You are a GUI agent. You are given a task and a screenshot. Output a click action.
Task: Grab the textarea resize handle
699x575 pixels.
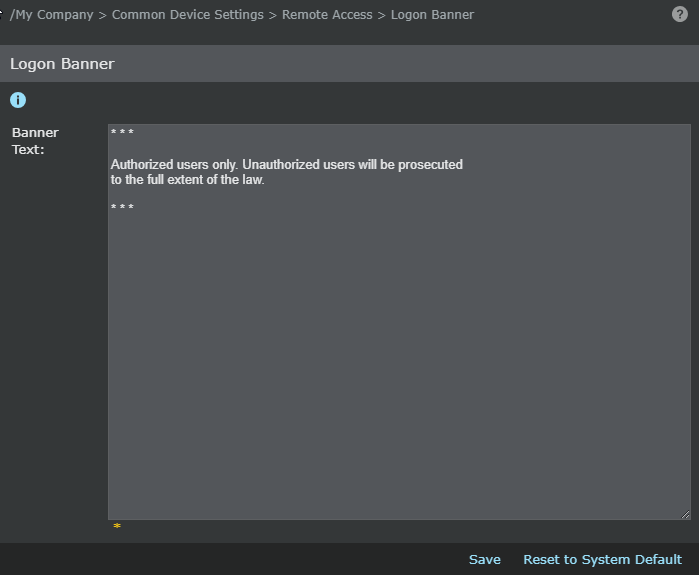click(x=686, y=515)
